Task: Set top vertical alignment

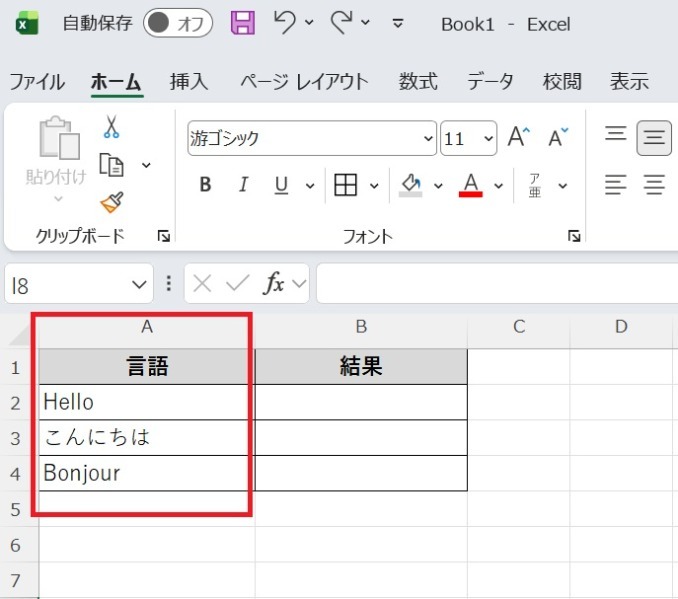Action: pyautogui.click(x=616, y=133)
